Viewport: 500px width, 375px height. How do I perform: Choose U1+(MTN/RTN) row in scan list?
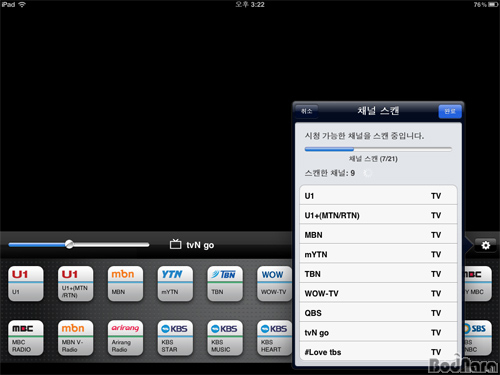click(378, 215)
